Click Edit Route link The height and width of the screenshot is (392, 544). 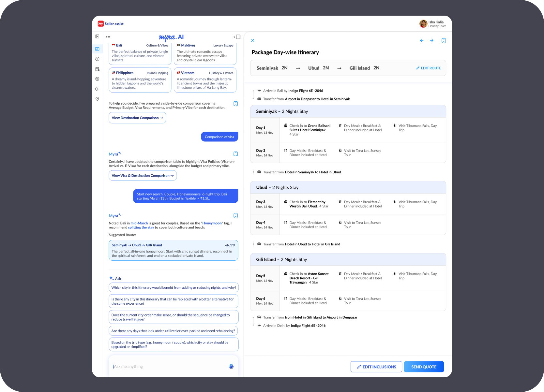pos(429,68)
